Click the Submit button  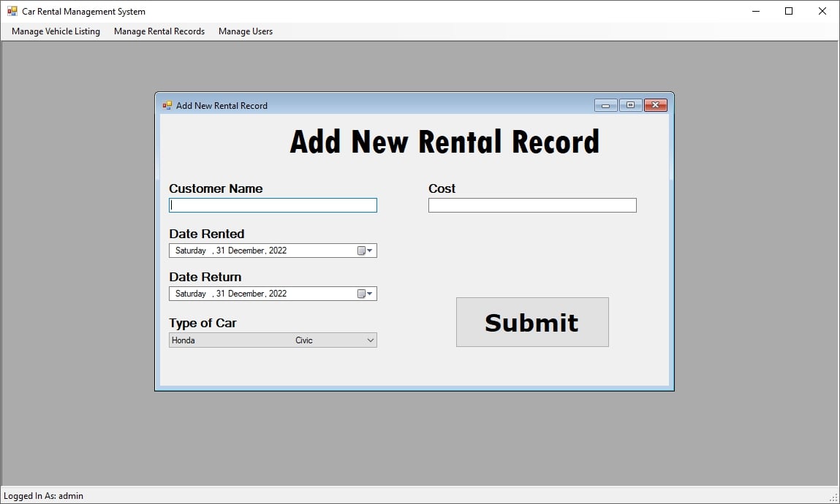tap(532, 322)
